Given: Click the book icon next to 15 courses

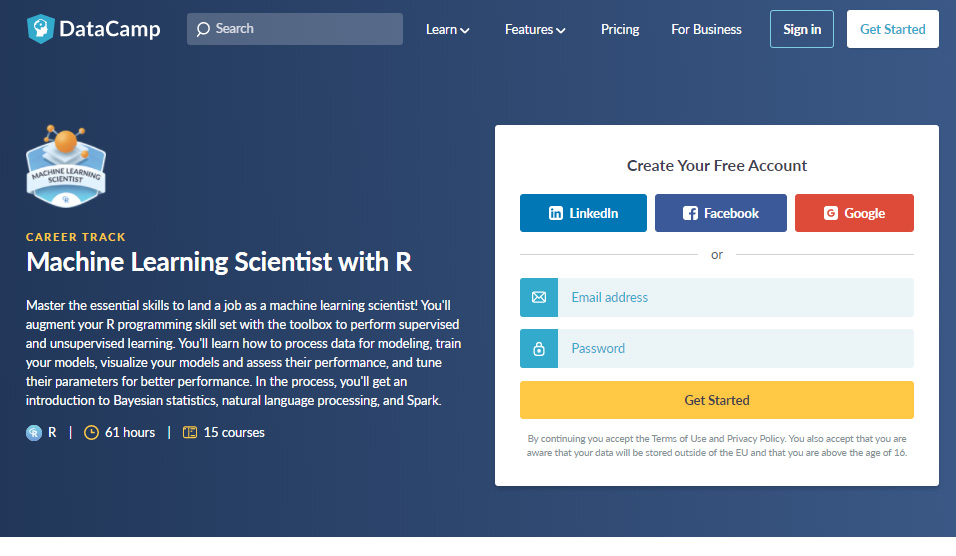Looking at the screenshot, I should tap(190, 433).
